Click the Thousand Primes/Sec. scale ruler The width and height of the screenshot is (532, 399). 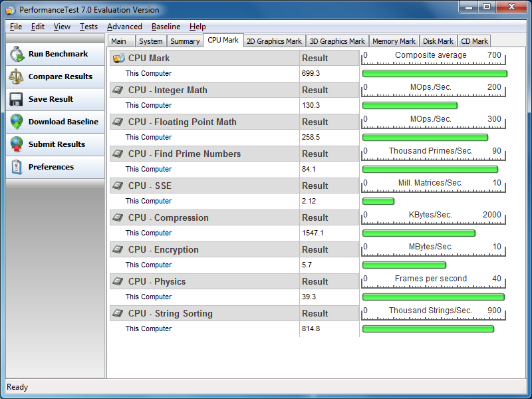(434, 154)
